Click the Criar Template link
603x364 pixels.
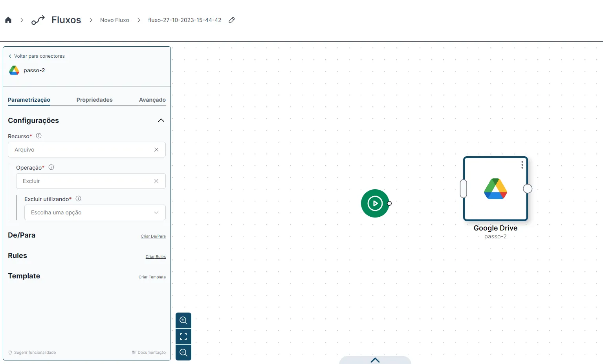click(x=152, y=277)
